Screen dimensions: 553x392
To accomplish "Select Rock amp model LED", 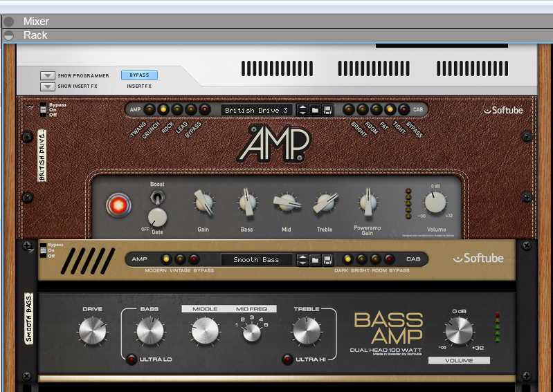I will [x=177, y=109].
